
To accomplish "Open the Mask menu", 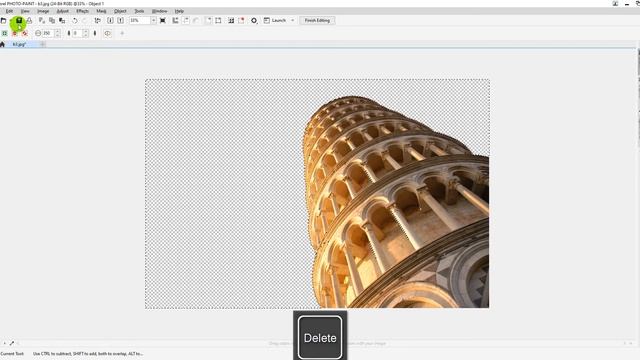I will click(x=101, y=11).
